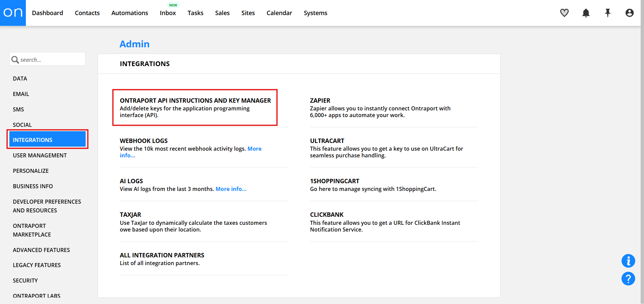644x304 pixels.
Task: Open AI LOGS integration
Action: coord(131,181)
